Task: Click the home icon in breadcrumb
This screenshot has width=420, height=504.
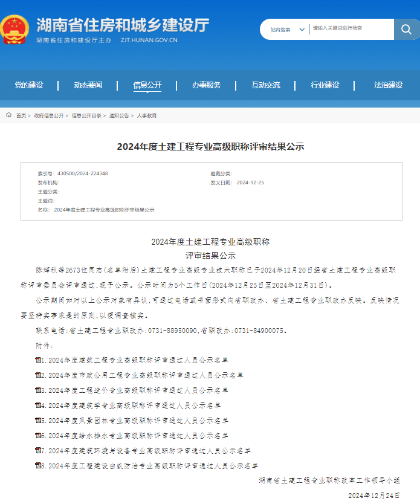Action: pyautogui.click(x=9, y=115)
